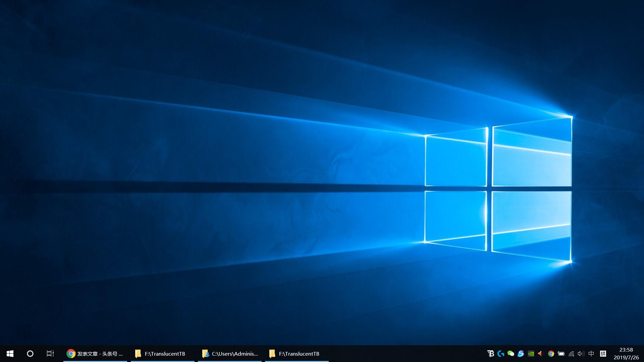Open Logitech G tray icon
The width and height of the screenshot is (644, 362).
pos(501,354)
